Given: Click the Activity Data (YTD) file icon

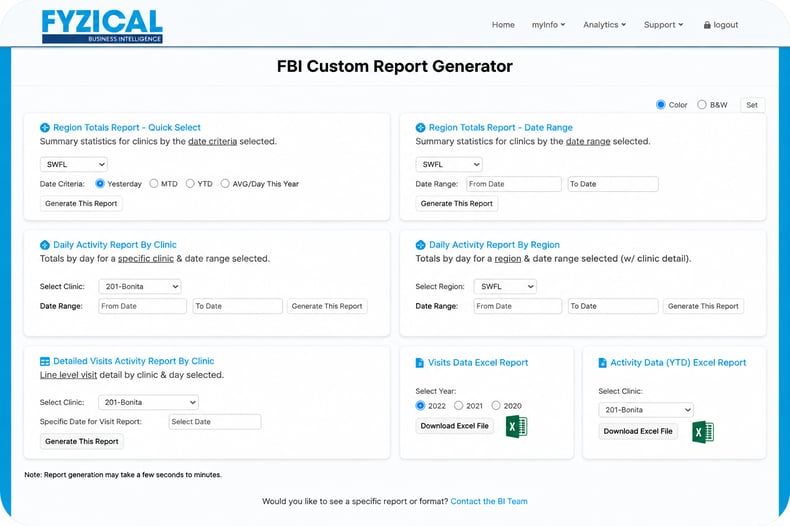Looking at the screenshot, I should pos(602,363).
